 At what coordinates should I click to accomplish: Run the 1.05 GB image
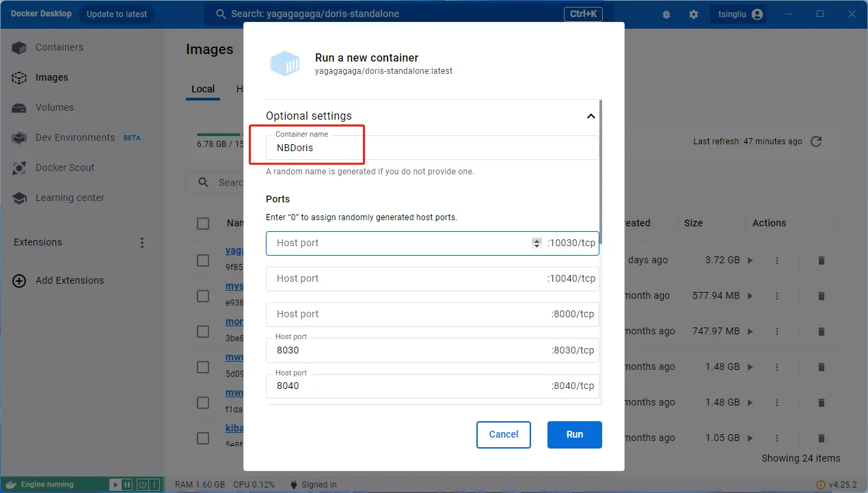coord(750,438)
